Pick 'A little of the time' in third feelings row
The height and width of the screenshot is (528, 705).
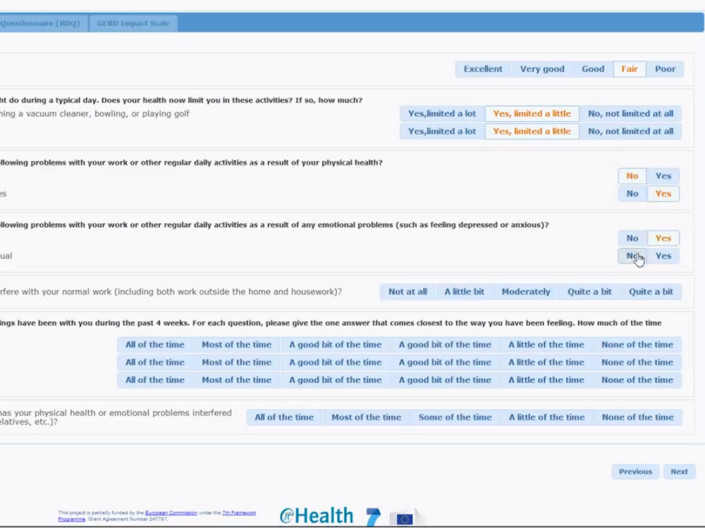(546, 380)
